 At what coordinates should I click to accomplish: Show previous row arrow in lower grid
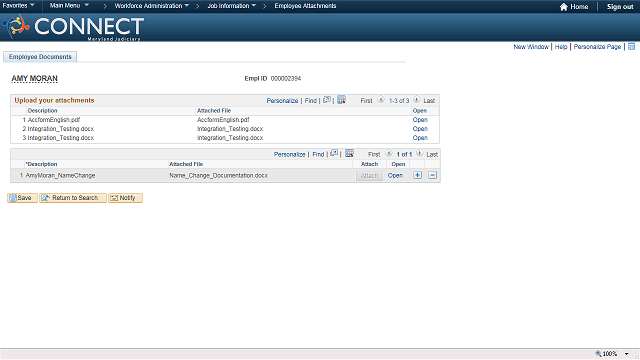click(389, 153)
